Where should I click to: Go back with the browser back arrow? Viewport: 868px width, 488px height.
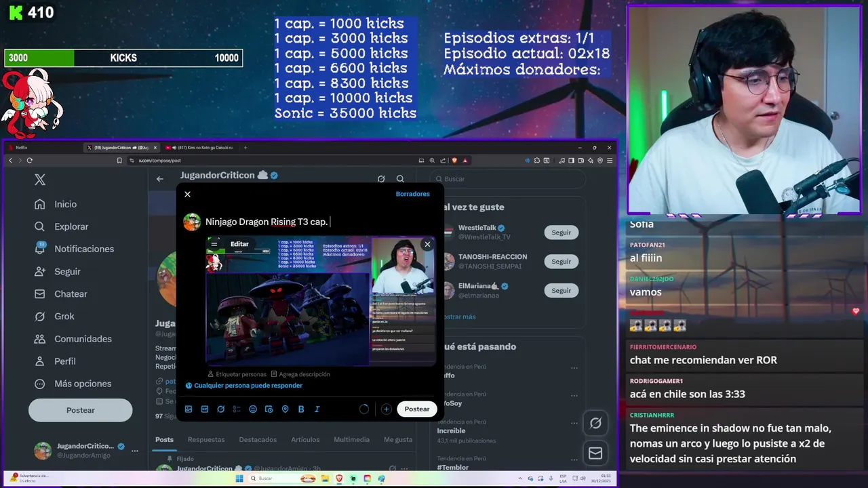pyautogui.click(x=10, y=161)
